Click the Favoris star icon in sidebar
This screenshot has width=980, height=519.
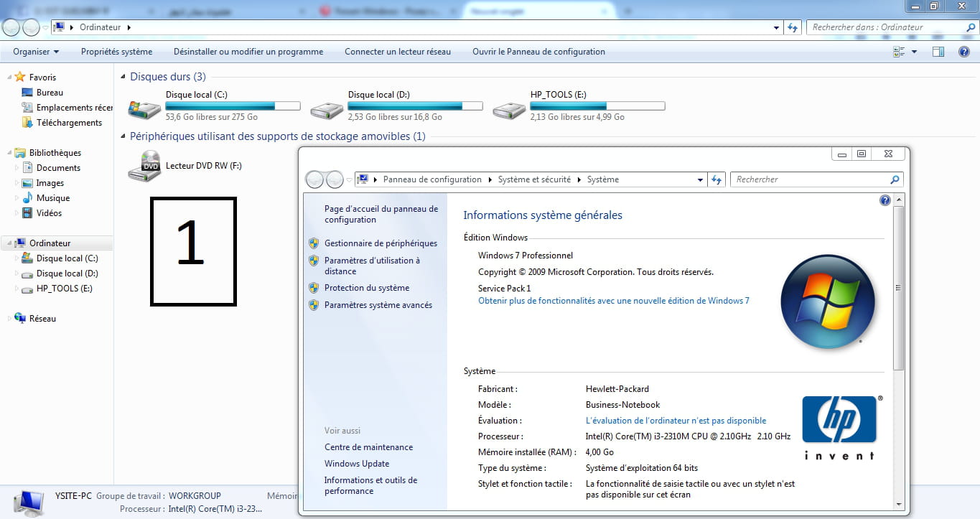(20, 77)
